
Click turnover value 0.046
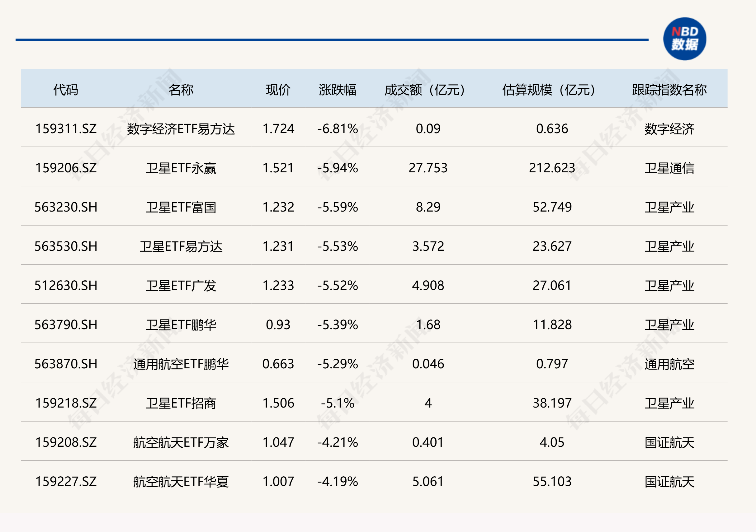pos(428,364)
